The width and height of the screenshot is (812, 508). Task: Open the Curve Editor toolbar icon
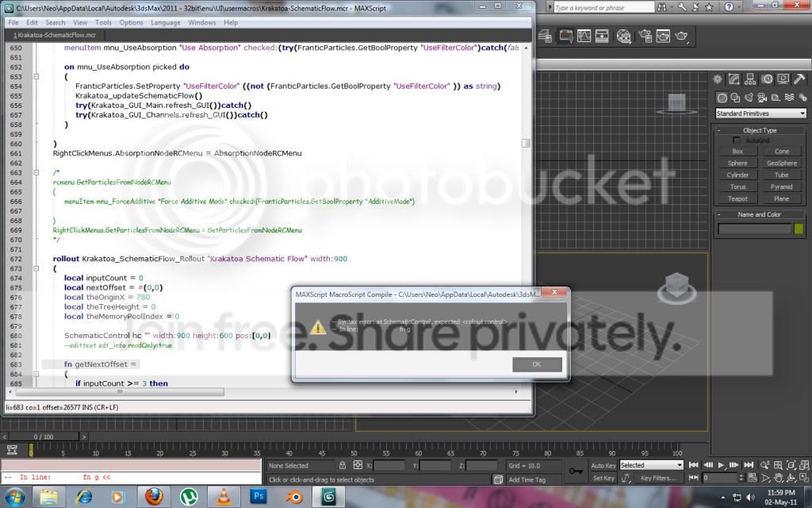[584, 37]
